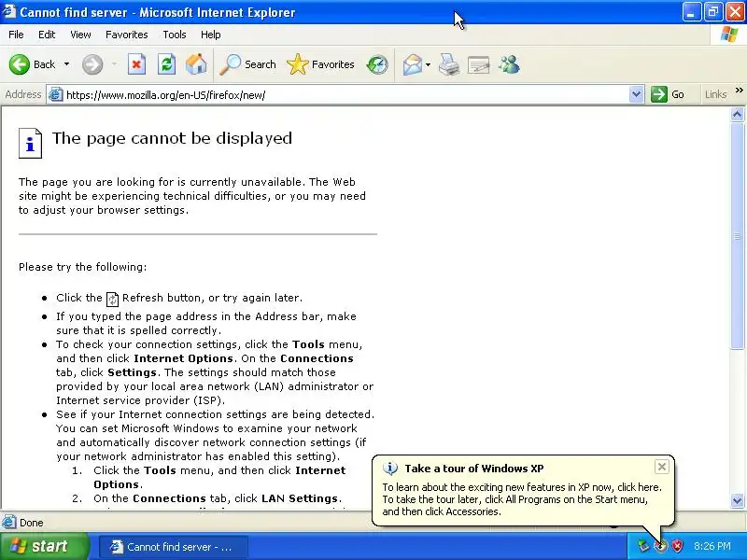Click the info icon in tour balloon
747x560 pixels.
coord(390,469)
